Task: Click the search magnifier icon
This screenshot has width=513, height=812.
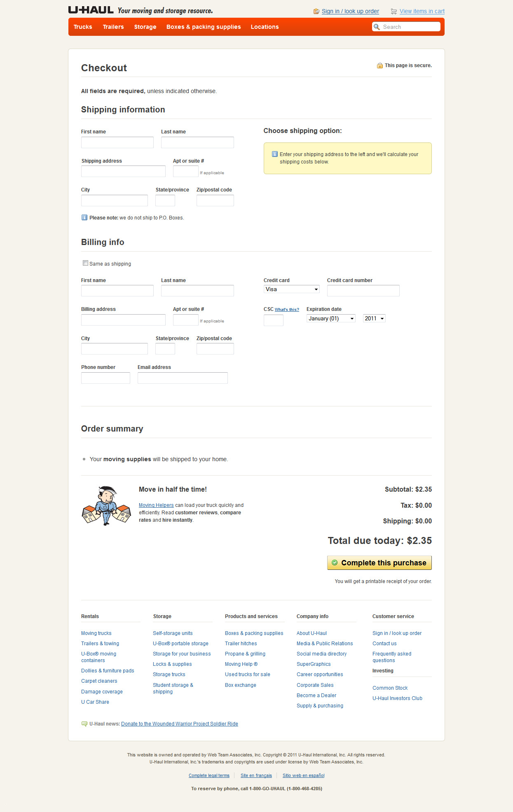Action: click(377, 27)
